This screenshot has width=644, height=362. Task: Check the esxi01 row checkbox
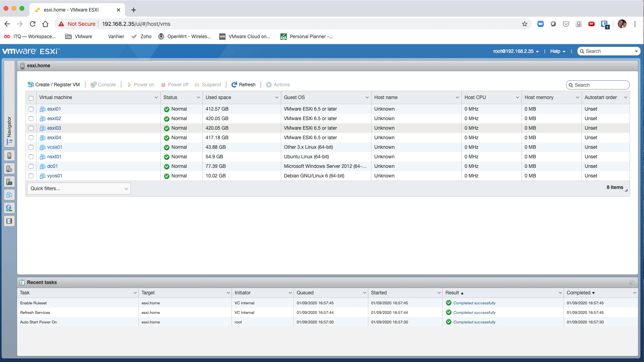click(x=31, y=109)
